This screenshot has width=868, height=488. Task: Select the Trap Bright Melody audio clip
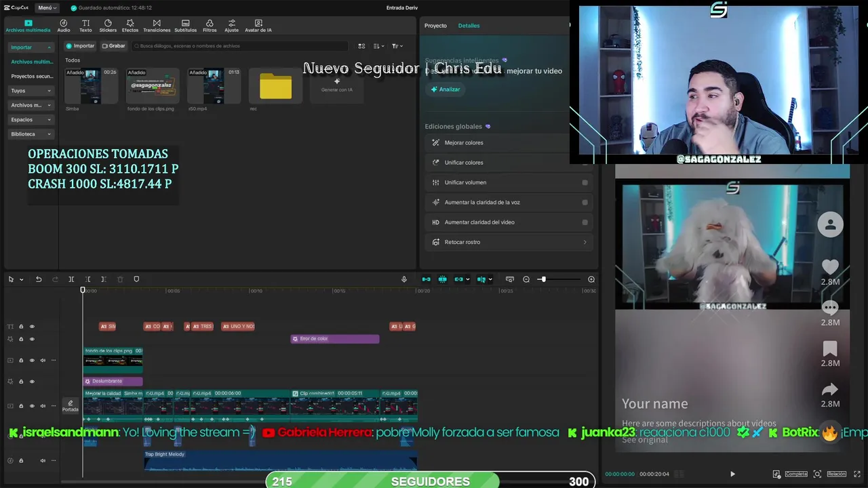[281, 460]
